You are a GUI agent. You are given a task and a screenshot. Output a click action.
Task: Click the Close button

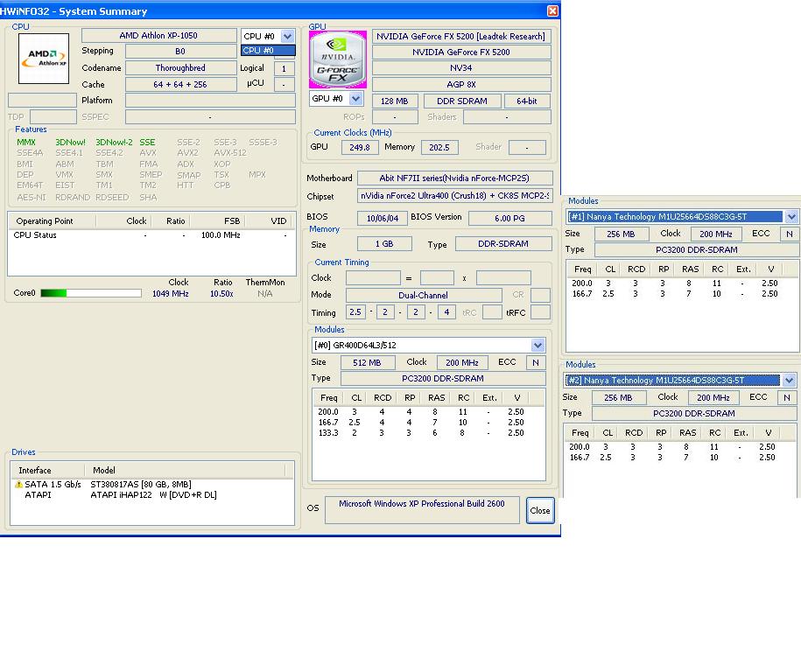click(540, 510)
